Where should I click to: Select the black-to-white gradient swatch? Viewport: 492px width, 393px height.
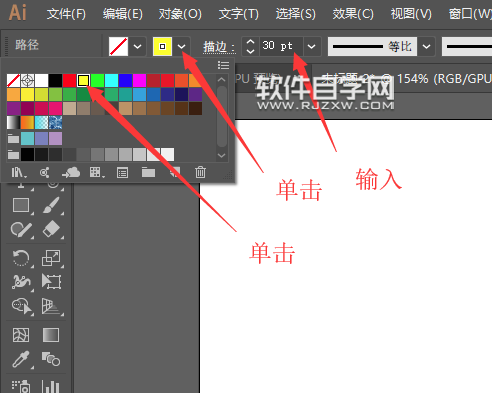point(13,123)
